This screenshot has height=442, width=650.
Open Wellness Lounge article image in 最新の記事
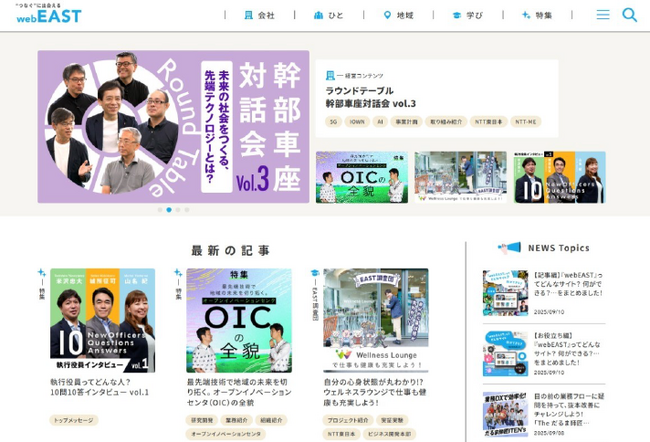[376, 320]
